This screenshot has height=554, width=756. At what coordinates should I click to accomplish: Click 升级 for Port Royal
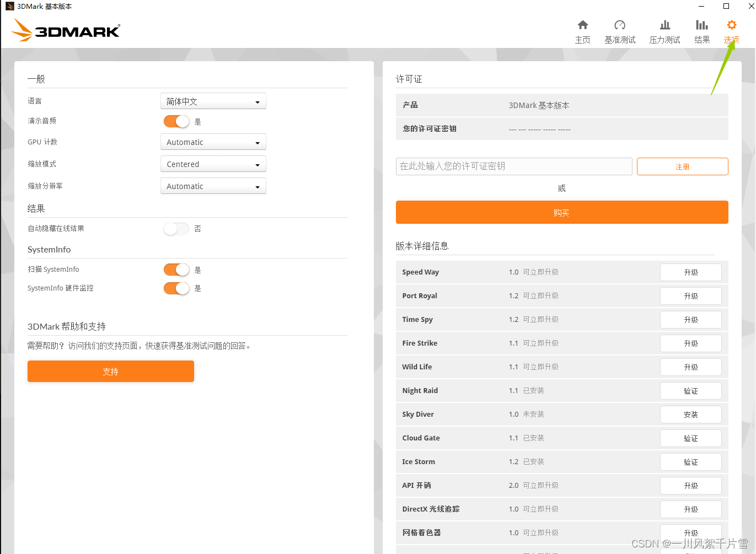[x=691, y=296]
